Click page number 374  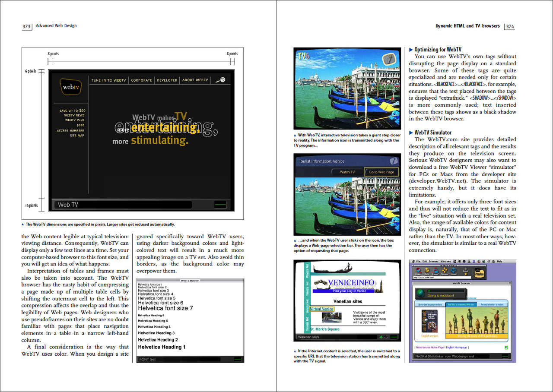pos(510,26)
